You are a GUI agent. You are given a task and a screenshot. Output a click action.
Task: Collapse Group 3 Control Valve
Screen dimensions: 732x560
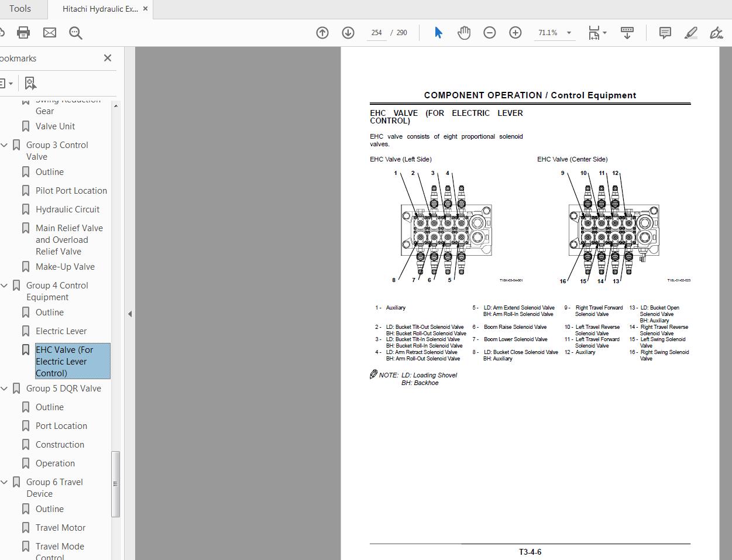[x=4, y=145]
